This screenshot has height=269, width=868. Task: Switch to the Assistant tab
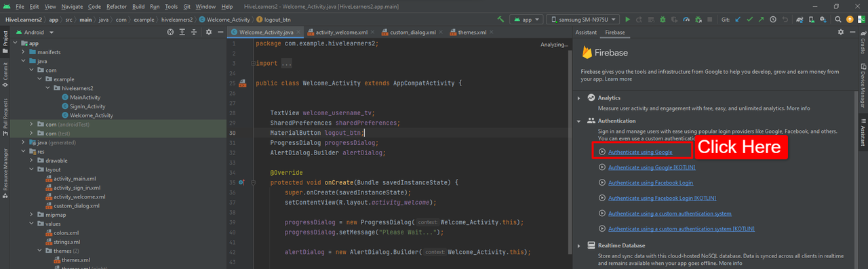[586, 32]
